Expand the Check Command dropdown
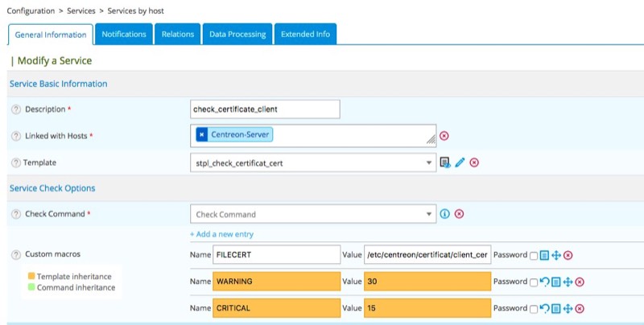The height and width of the screenshot is (325, 644). pos(313,214)
